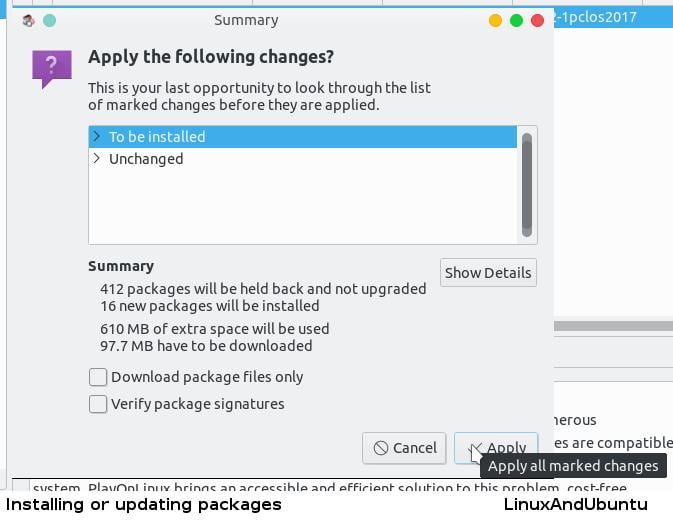Expand the To be installed list
This screenshot has height=523, width=673.
tap(96, 136)
